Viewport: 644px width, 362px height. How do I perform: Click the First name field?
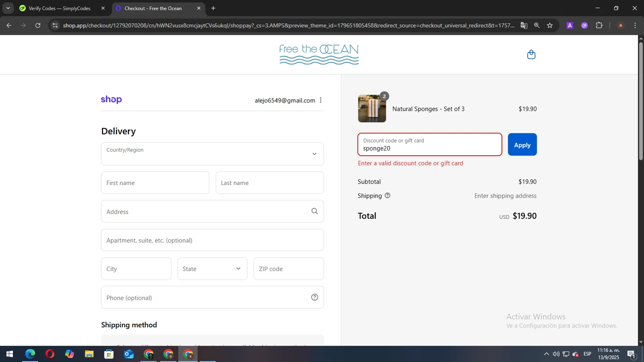tap(155, 183)
